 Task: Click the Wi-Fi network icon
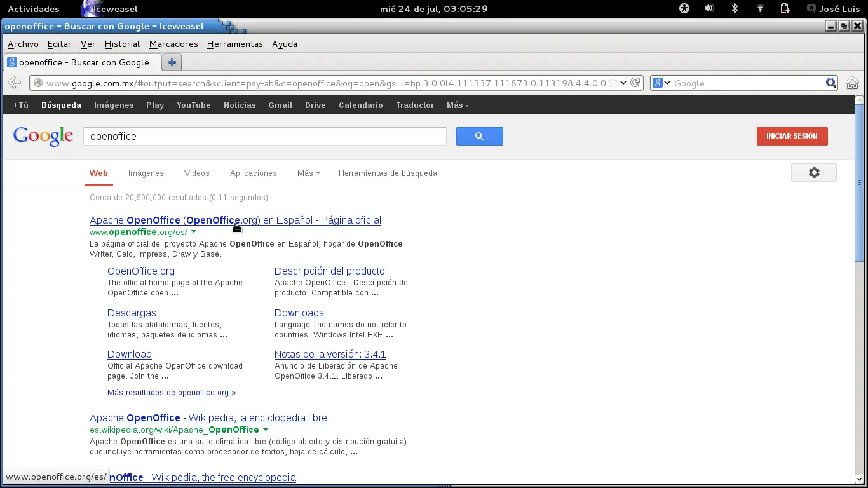pos(760,9)
